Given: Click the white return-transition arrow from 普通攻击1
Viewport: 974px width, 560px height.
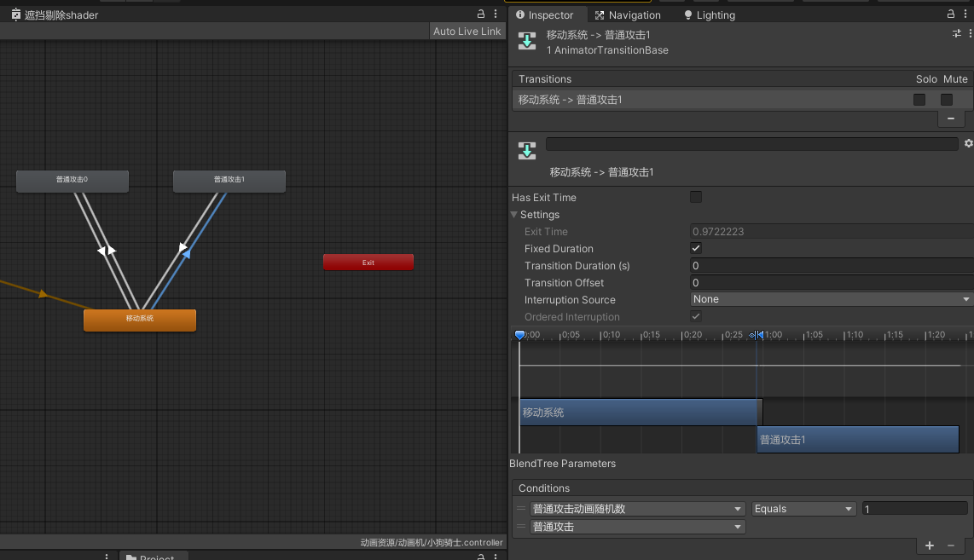Looking at the screenshot, I should tap(183, 247).
